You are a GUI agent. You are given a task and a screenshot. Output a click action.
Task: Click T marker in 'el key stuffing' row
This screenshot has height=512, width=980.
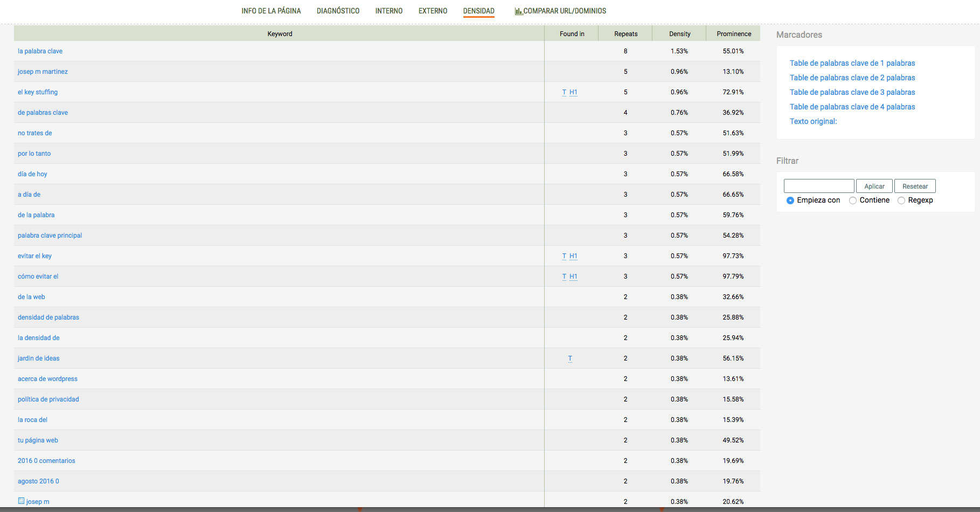(564, 92)
